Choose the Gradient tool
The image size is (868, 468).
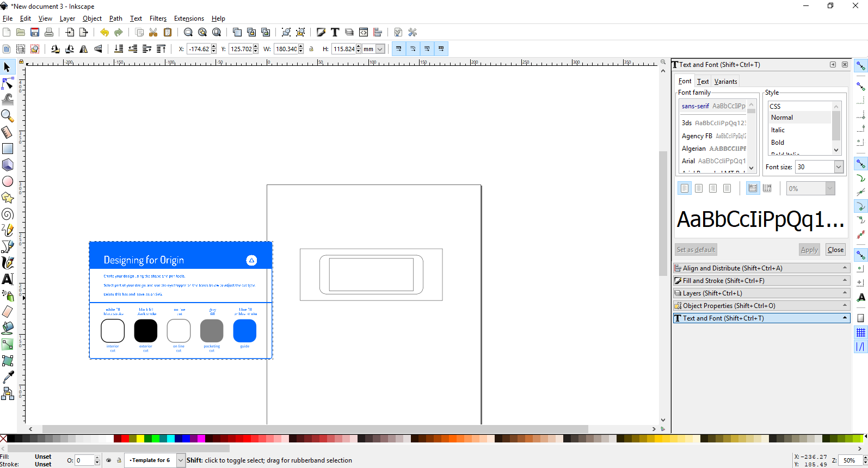(7, 344)
